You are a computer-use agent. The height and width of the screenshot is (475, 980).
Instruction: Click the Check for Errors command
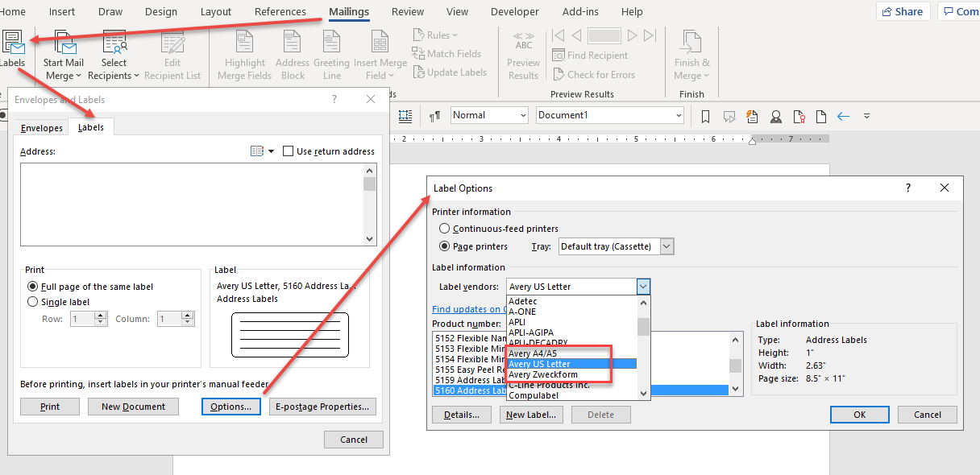(x=593, y=75)
